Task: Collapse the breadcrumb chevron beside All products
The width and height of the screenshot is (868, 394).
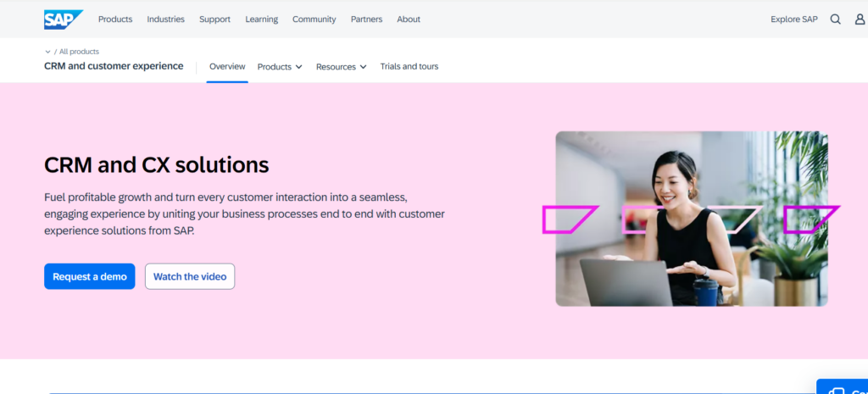Action: [47, 52]
